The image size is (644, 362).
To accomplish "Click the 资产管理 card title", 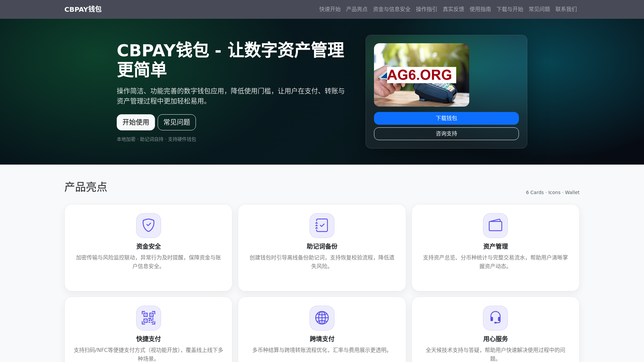I will point(495,246).
